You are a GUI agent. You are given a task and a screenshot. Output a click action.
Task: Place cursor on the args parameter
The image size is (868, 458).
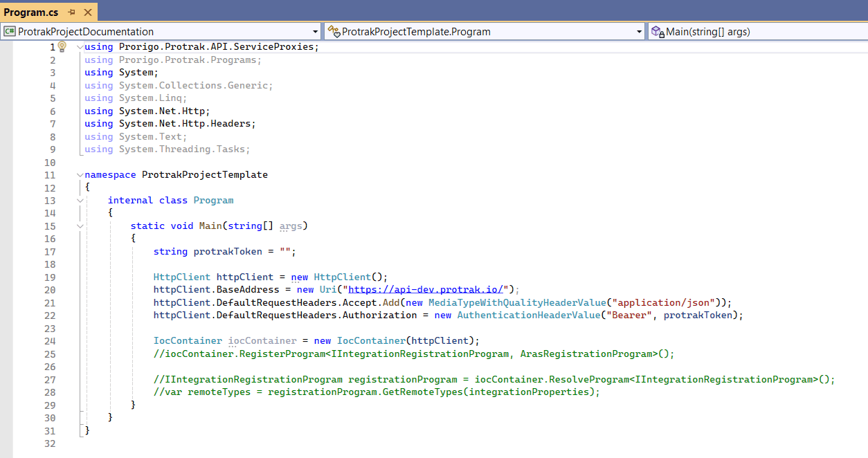290,226
